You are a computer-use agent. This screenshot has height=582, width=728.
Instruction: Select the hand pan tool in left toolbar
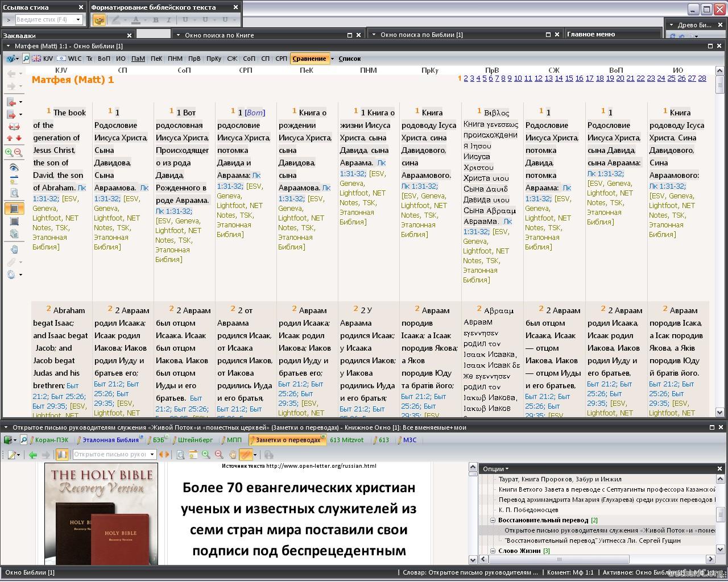click(x=14, y=250)
